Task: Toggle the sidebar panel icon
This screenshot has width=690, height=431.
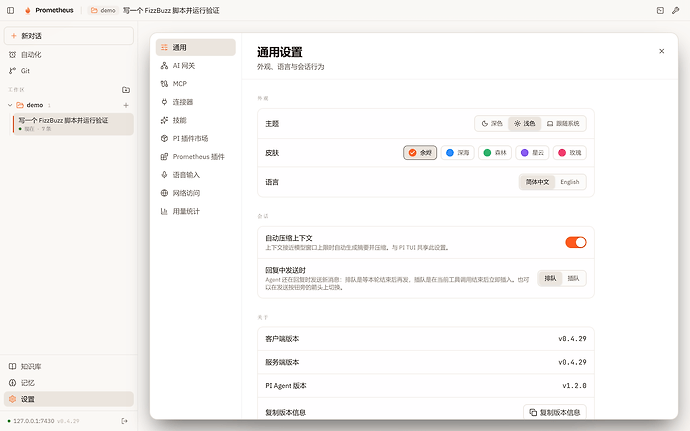Action: click(11, 10)
